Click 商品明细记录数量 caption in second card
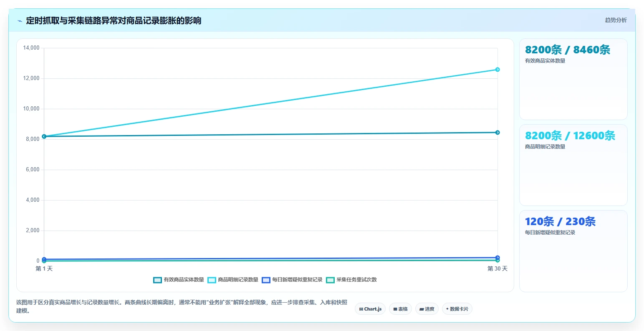Screen dimensions: 644x331 point(545,147)
